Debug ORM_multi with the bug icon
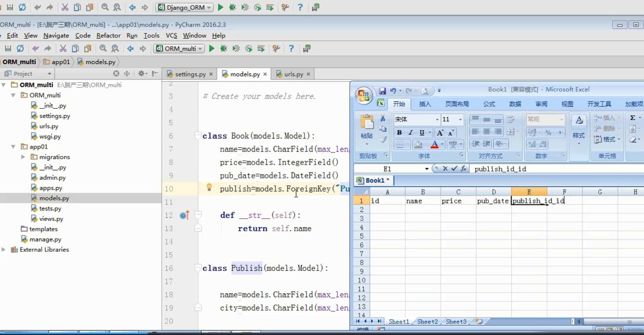This screenshot has height=335, width=644. 224,49
